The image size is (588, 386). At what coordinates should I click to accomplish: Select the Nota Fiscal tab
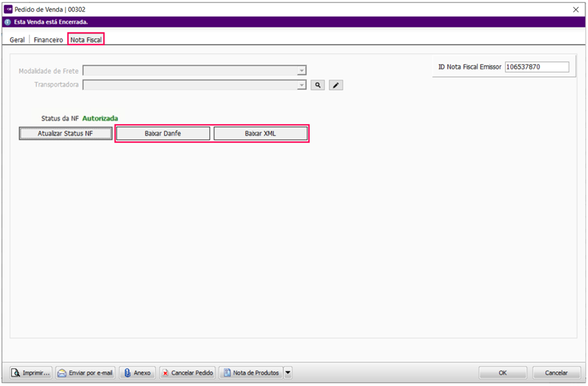coord(86,40)
